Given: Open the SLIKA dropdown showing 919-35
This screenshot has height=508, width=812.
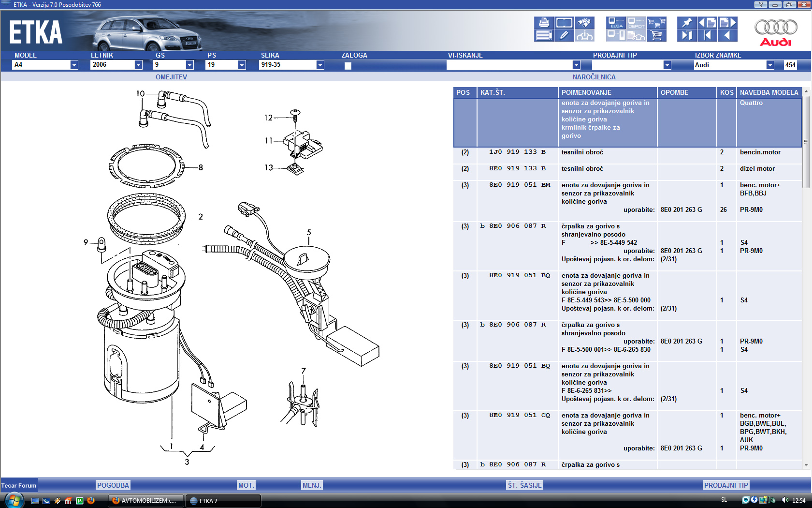Looking at the screenshot, I should (x=291, y=65).
